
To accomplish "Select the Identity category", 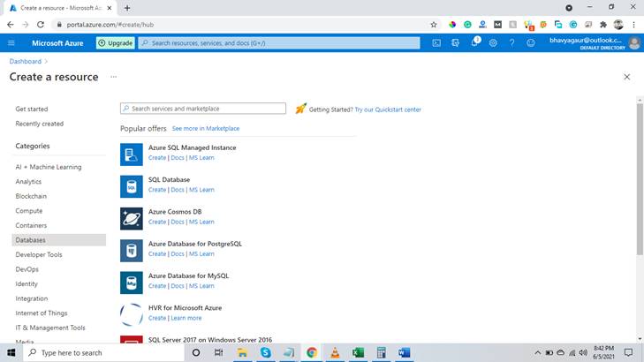I will coord(27,283).
